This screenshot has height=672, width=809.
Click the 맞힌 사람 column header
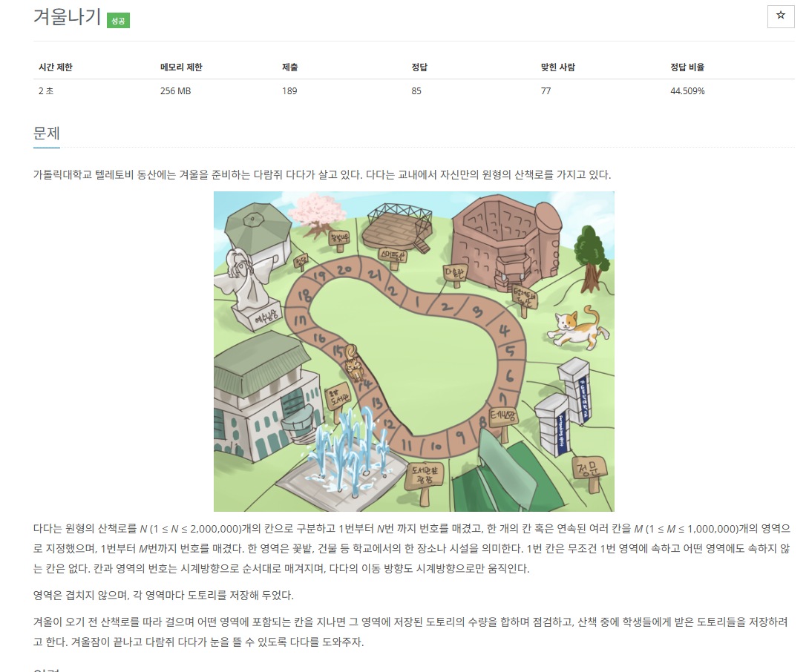pyautogui.click(x=557, y=67)
